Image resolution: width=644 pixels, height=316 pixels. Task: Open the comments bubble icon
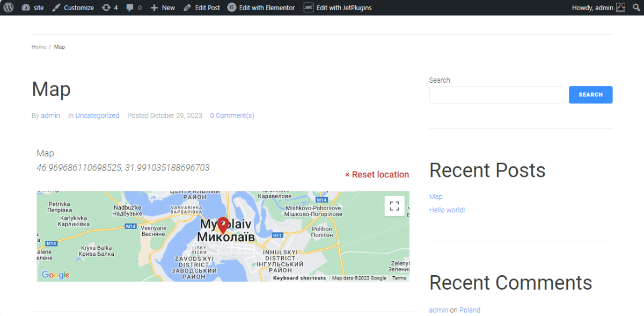click(134, 8)
